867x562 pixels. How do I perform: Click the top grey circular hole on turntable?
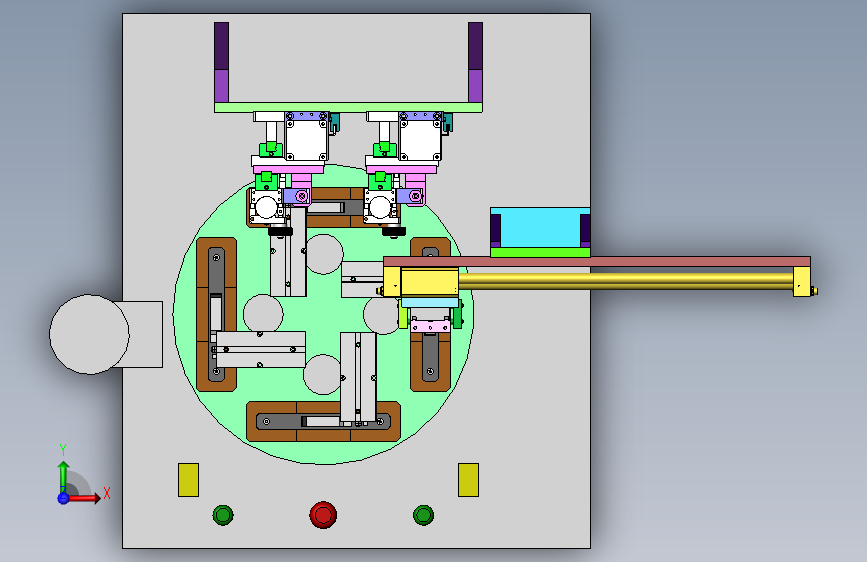[324, 254]
